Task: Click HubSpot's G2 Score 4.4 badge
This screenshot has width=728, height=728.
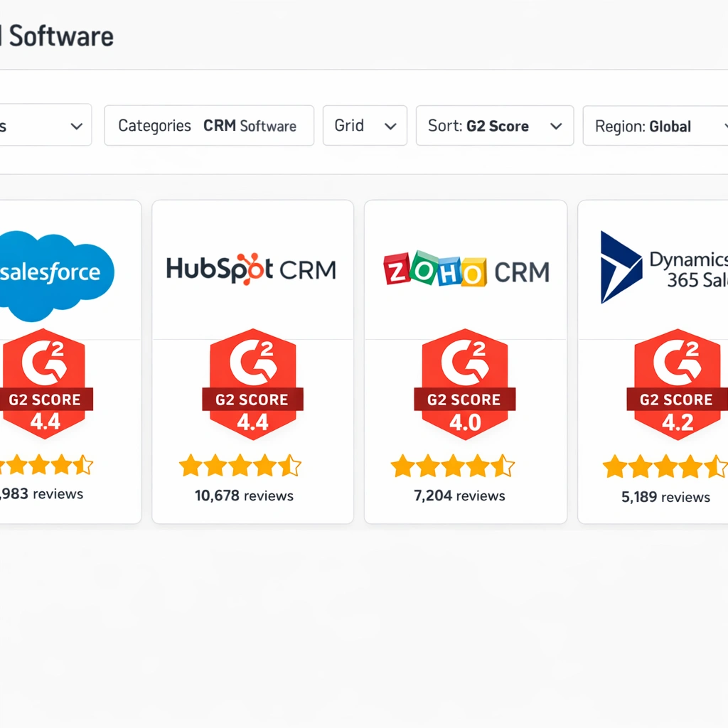Action: (x=252, y=385)
